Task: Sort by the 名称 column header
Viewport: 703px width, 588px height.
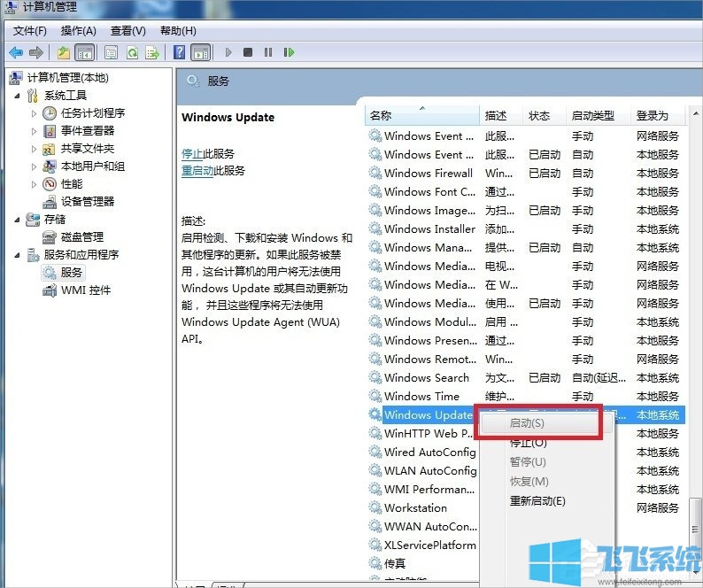Action: click(x=422, y=116)
